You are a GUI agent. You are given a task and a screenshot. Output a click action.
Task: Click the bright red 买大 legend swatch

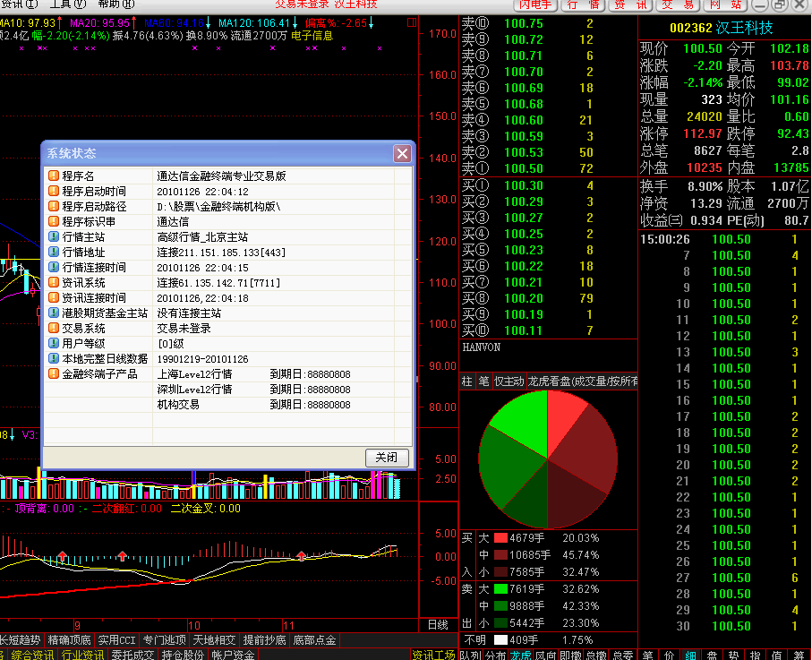500,537
